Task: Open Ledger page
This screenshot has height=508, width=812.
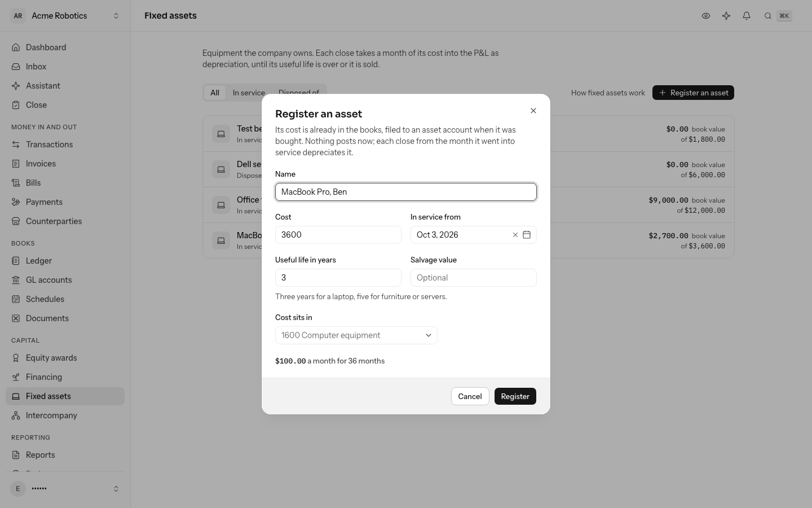Action: pos(65,261)
